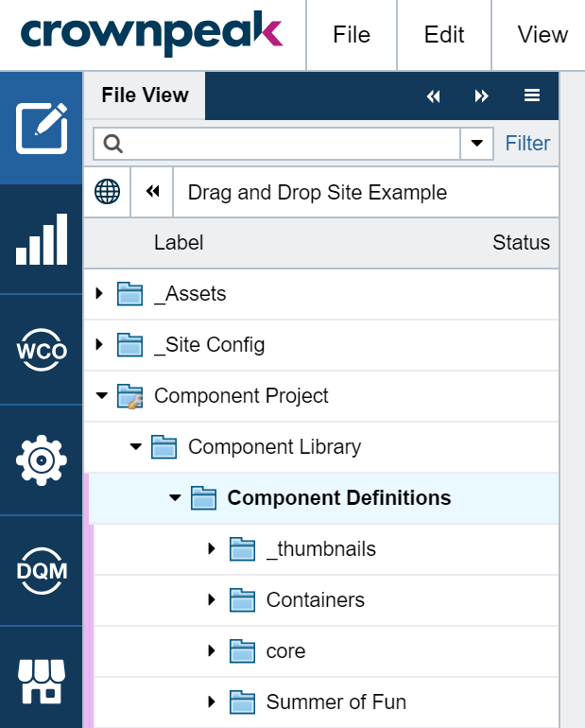Click the Summer of Fun folder icon

pos(242,702)
